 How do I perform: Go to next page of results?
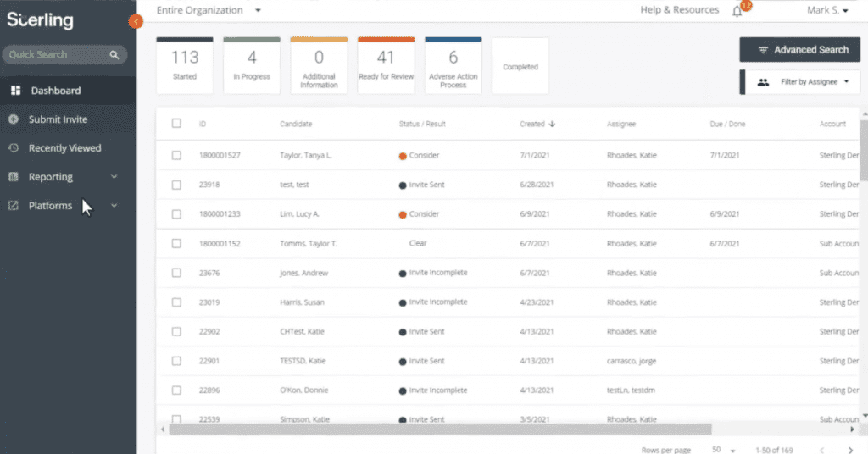[850, 450]
